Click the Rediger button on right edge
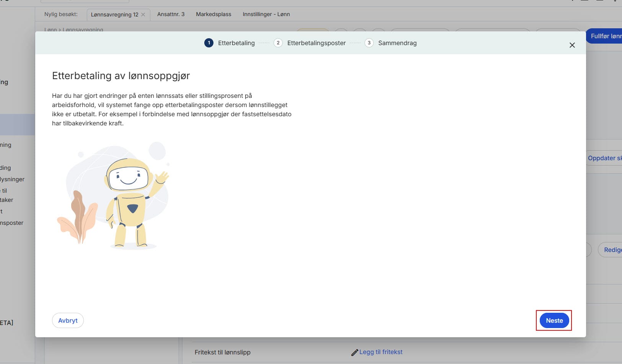 click(x=611, y=250)
